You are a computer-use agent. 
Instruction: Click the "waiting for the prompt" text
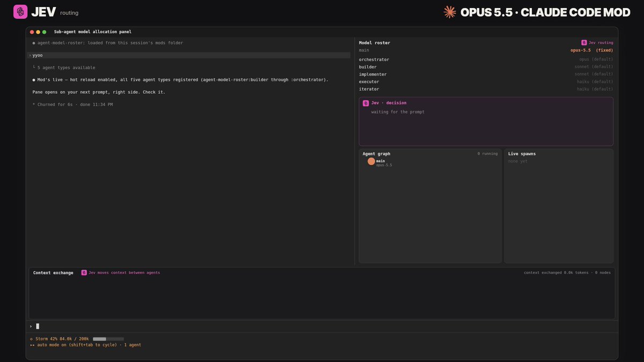pos(398,112)
